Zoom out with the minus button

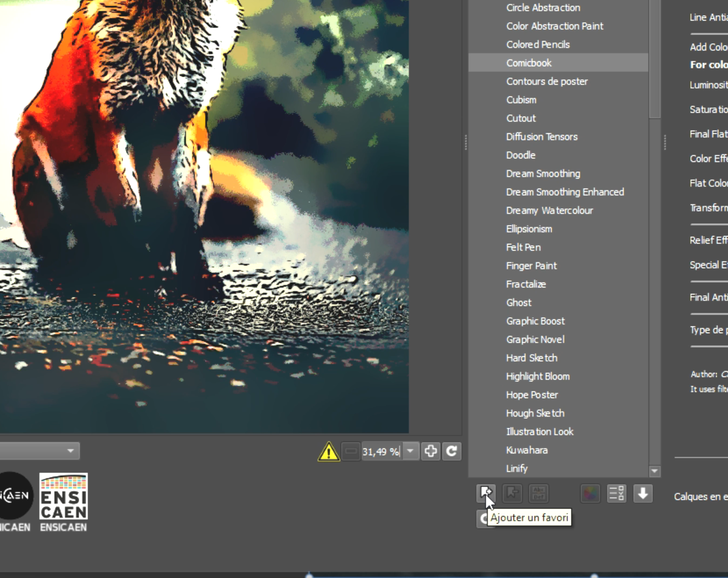[x=351, y=451]
